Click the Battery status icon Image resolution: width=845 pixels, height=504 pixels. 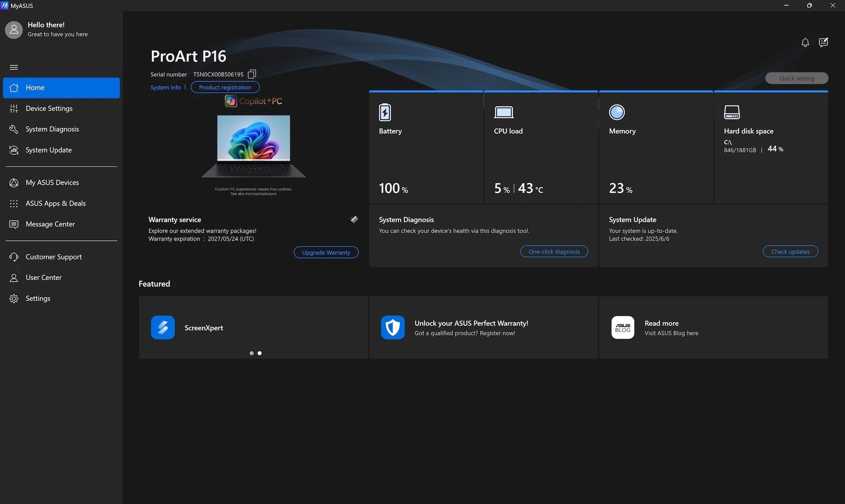pos(385,112)
